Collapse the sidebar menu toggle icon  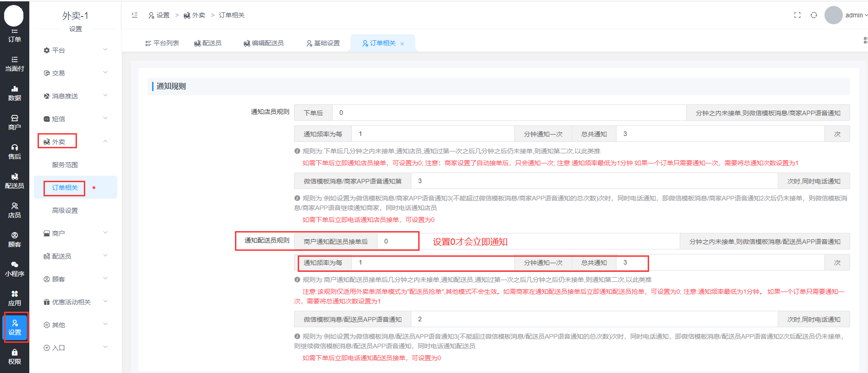pos(135,15)
